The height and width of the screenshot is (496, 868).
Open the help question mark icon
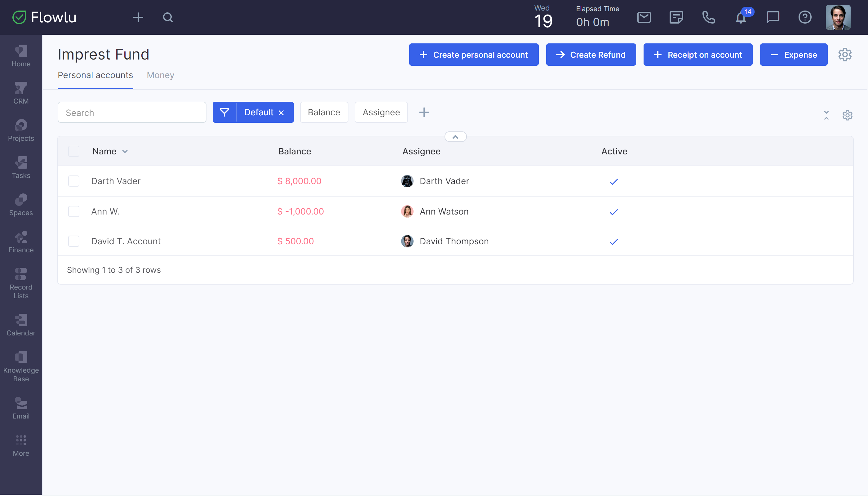point(805,17)
